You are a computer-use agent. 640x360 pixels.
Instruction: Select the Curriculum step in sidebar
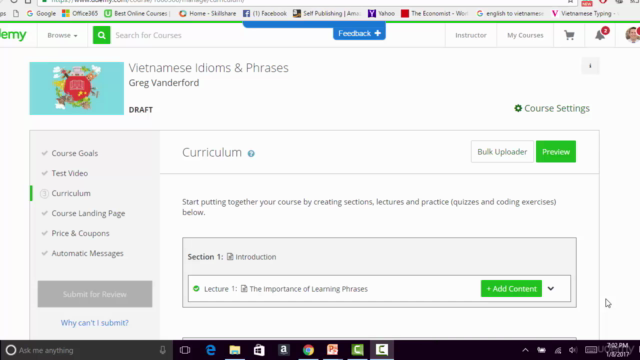(x=71, y=193)
